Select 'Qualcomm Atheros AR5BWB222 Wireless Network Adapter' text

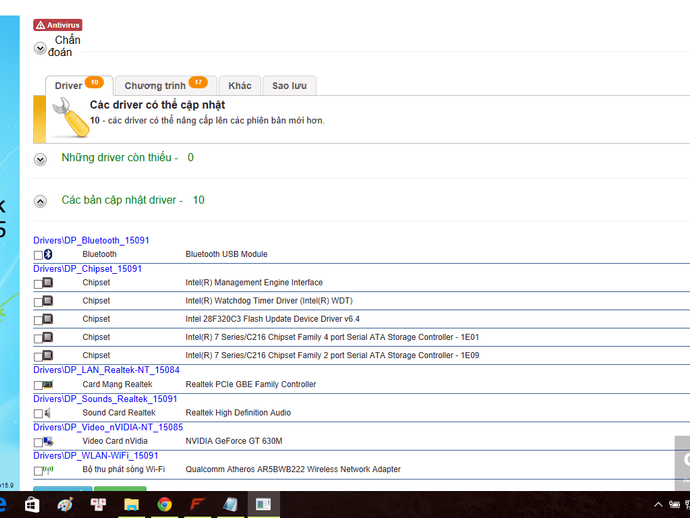pos(293,469)
